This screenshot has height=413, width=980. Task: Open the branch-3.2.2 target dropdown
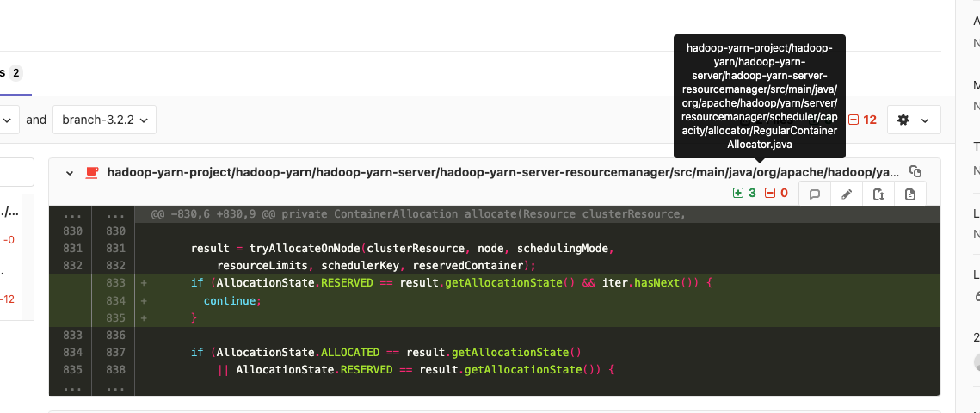104,120
